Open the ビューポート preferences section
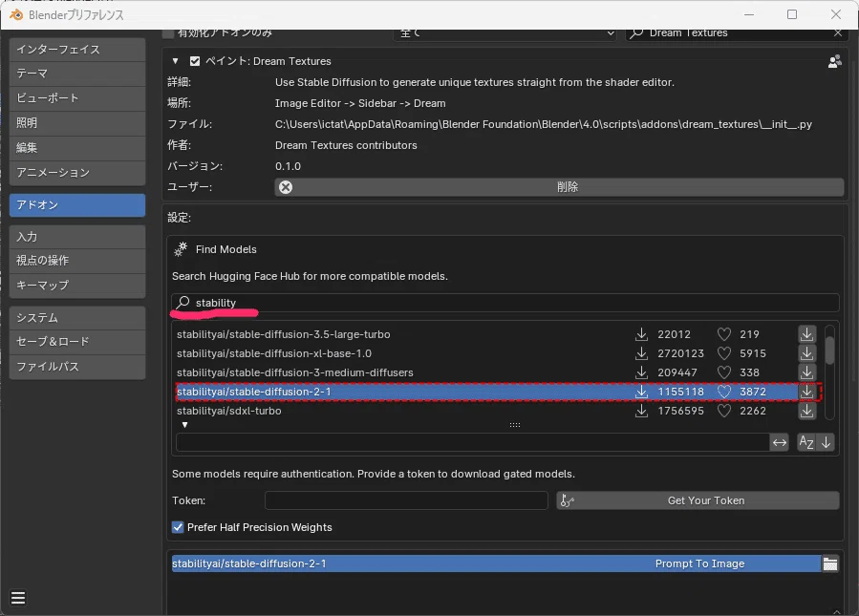Screen dimensions: 859x616 pos(77,98)
